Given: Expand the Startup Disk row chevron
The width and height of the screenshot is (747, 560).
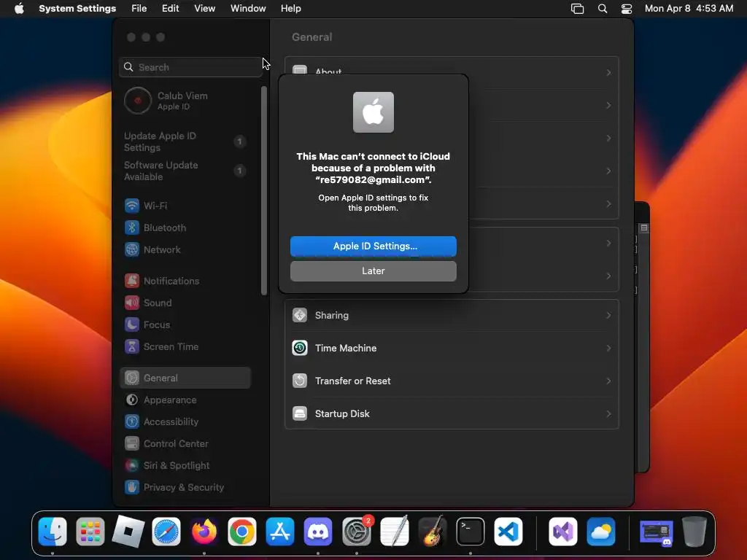Looking at the screenshot, I should pos(608,413).
